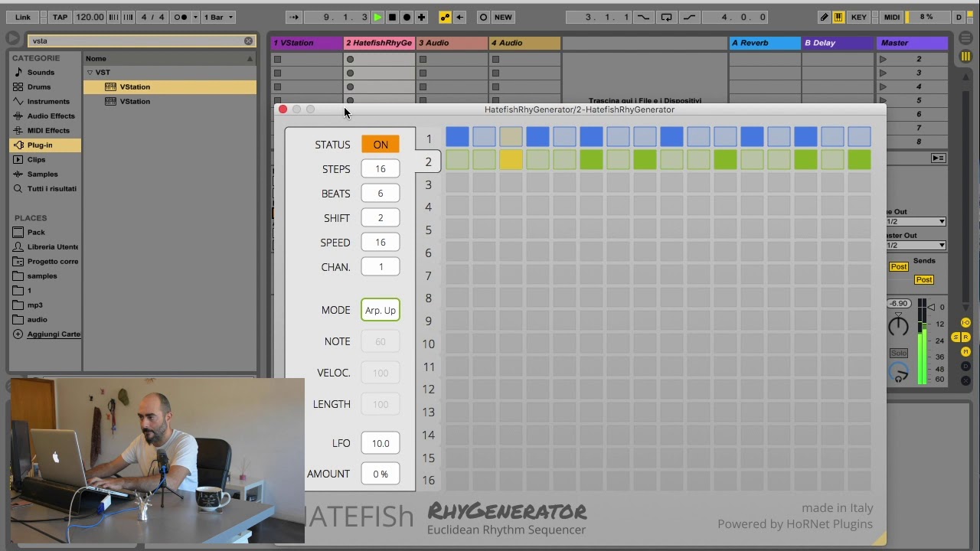Screen dimensions: 980x551
Task: Select the highlighted VStation browser entry
Action: pyautogui.click(x=170, y=87)
